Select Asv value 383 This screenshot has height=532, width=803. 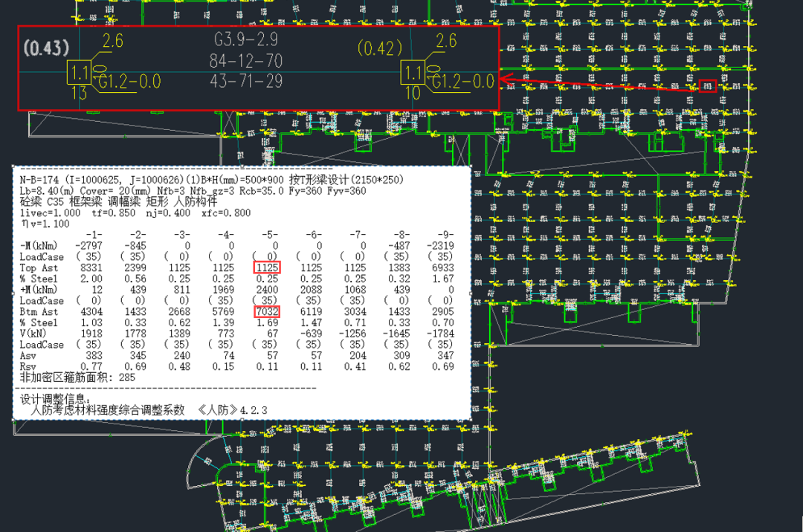click(94, 355)
